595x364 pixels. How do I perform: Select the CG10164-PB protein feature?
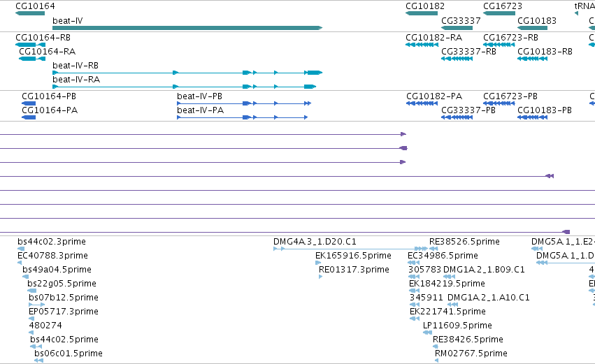point(29,103)
